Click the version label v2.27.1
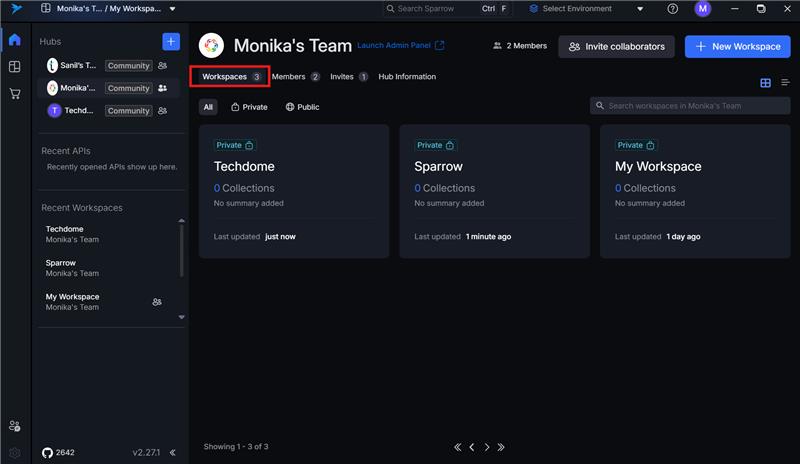This screenshot has width=800, height=464. coord(146,452)
